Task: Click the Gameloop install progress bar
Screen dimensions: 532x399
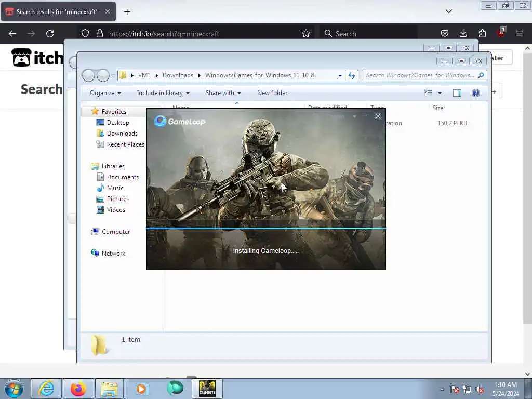Action: coord(266,229)
